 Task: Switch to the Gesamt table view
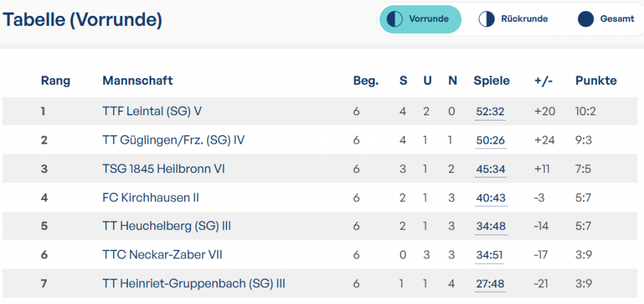coord(606,19)
